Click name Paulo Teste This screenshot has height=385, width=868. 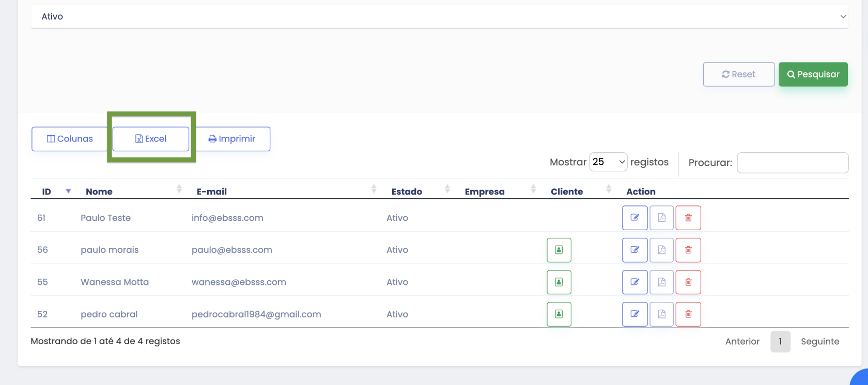coord(105,218)
